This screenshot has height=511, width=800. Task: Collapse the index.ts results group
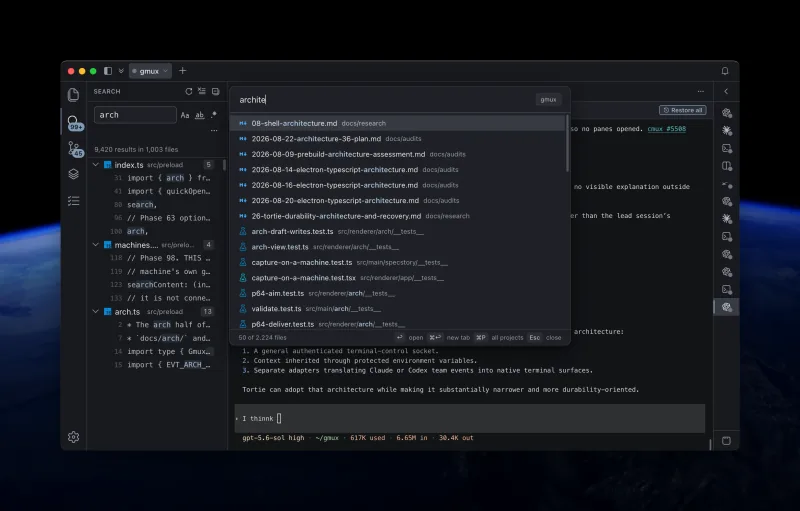coord(95,165)
